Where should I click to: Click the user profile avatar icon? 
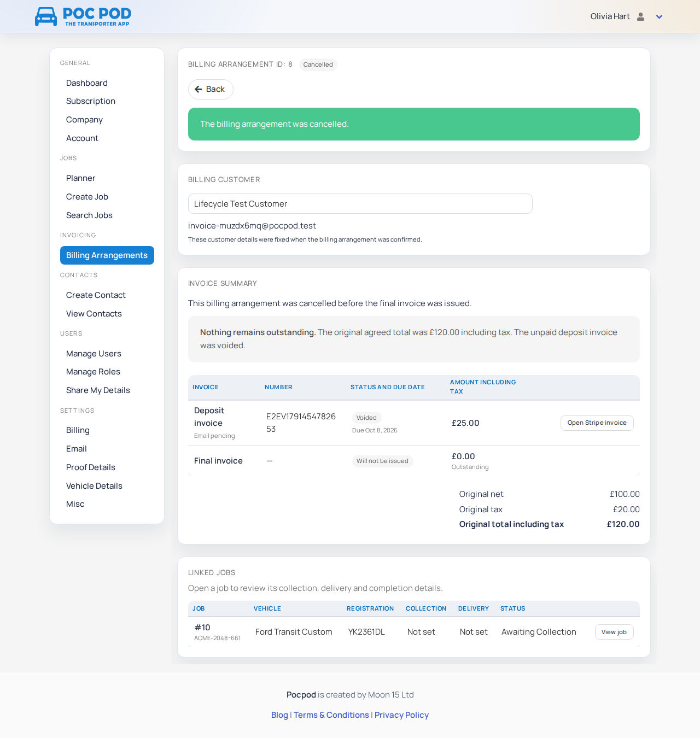pos(641,16)
